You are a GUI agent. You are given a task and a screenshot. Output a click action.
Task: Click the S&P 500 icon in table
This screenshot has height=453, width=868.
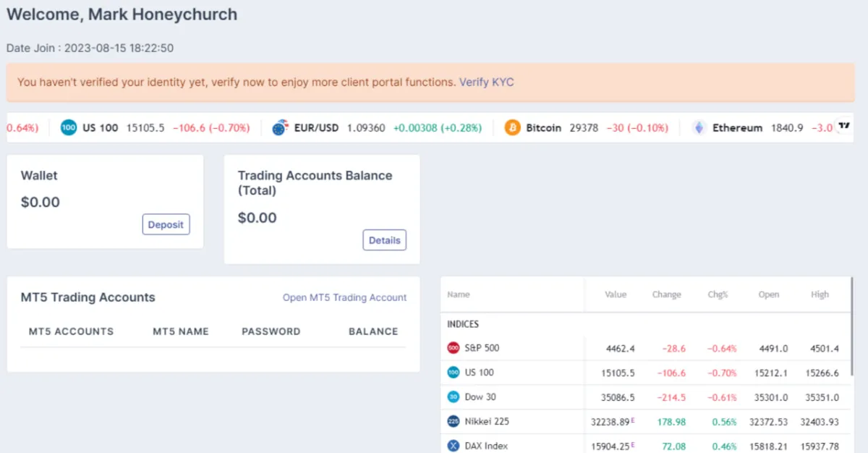pyautogui.click(x=454, y=348)
